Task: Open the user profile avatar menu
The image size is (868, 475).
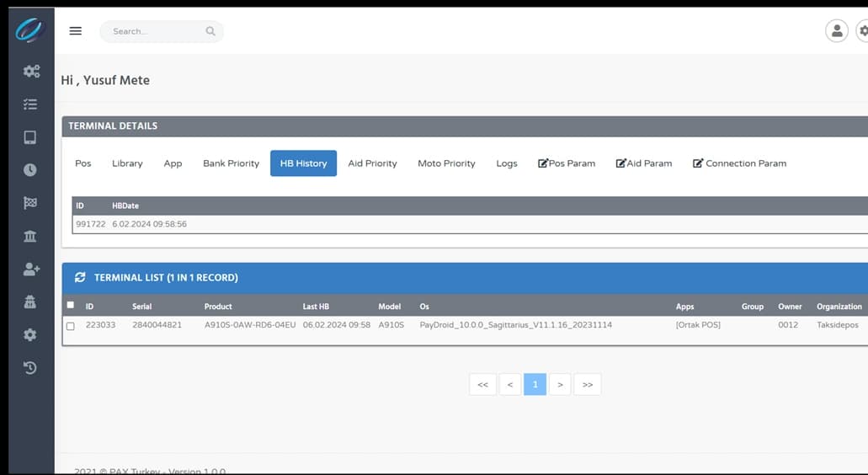Action: [x=836, y=31]
